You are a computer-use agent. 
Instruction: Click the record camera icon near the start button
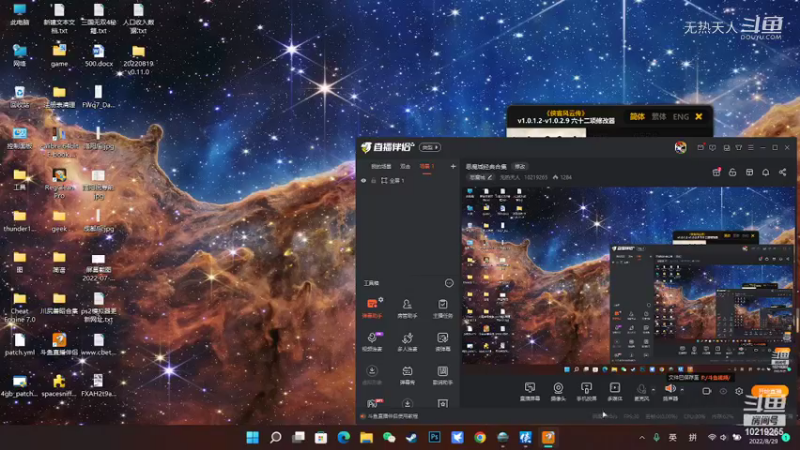(x=707, y=391)
